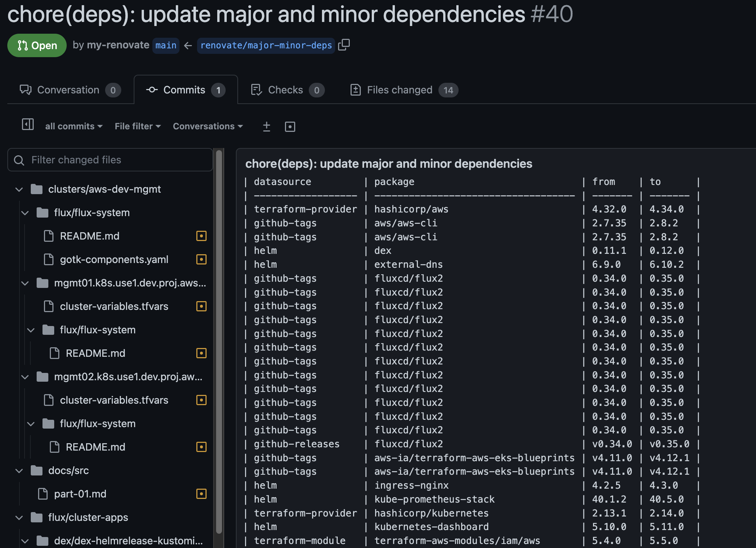Copy the renovate/major-minor-deps branch name

[345, 45]
